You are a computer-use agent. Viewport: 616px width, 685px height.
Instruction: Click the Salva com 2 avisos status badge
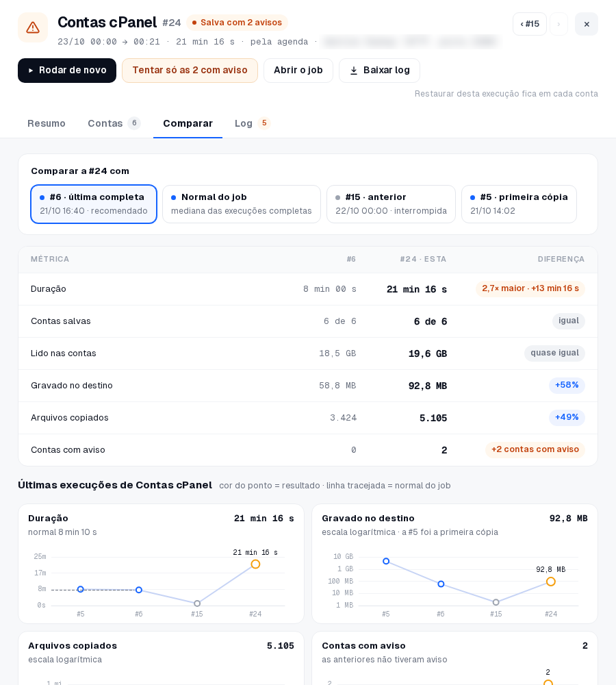237,23
